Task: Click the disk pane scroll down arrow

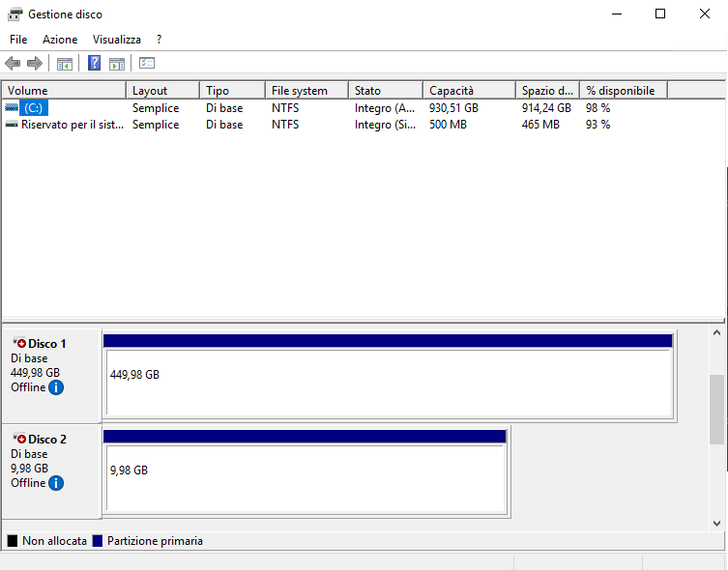Action: click(716, 524)
